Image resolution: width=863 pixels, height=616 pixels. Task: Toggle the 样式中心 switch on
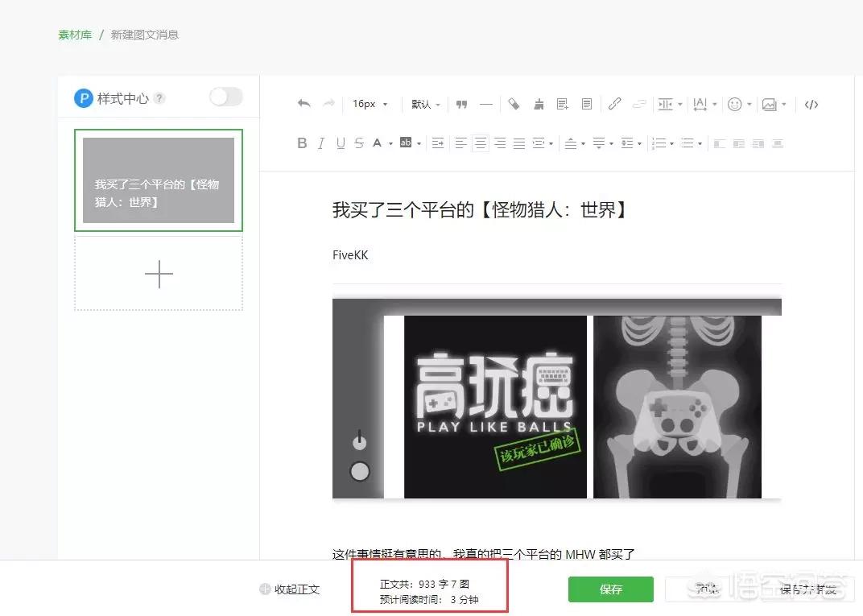225,97
